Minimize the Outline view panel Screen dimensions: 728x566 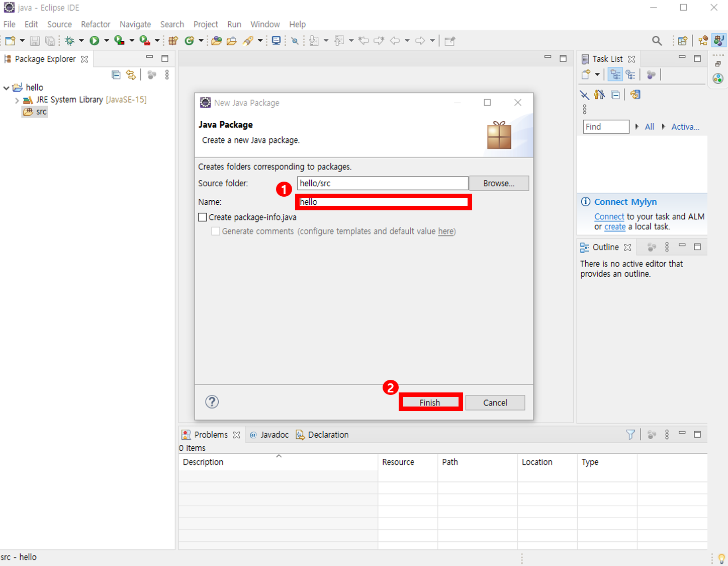point(682,246)
